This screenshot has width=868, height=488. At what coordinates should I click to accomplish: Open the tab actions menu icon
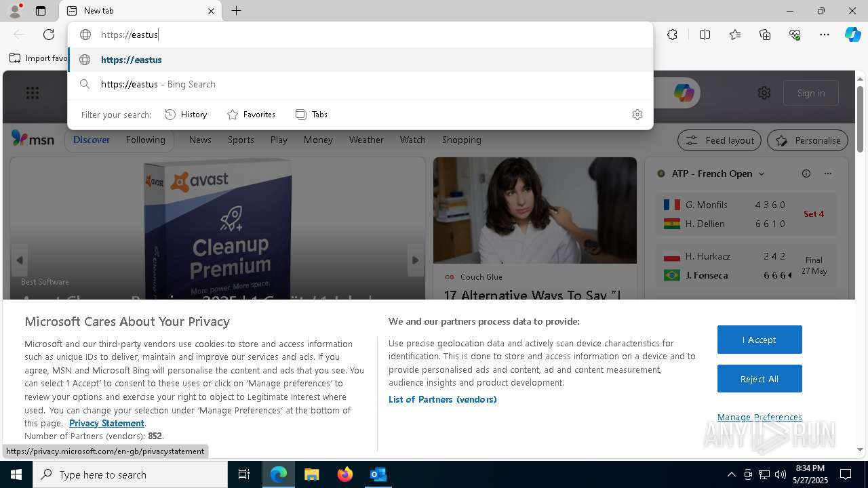41,11
